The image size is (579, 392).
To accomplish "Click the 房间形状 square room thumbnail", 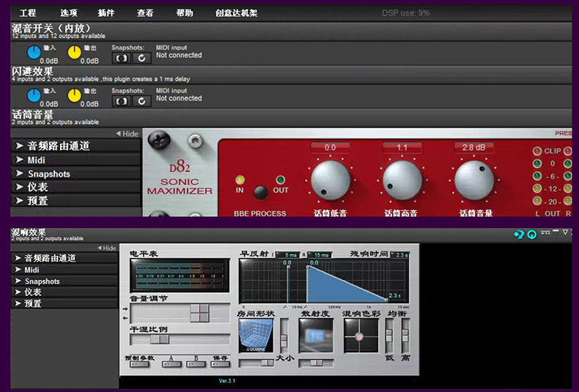I will pyautogui.click(x=256, y=336).
